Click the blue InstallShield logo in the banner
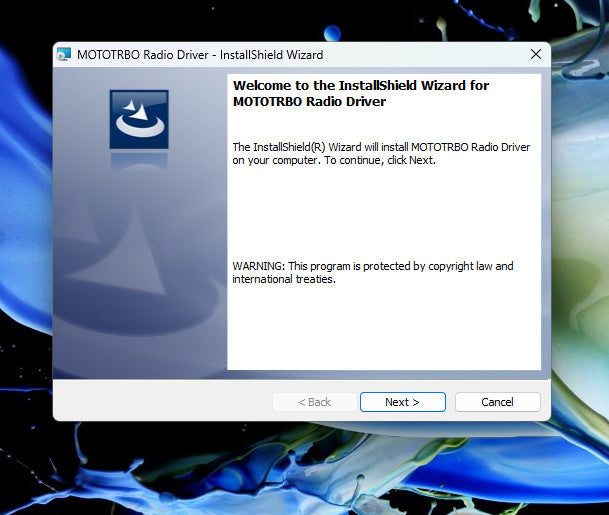 pyautogui.click(x=139, y=120)
